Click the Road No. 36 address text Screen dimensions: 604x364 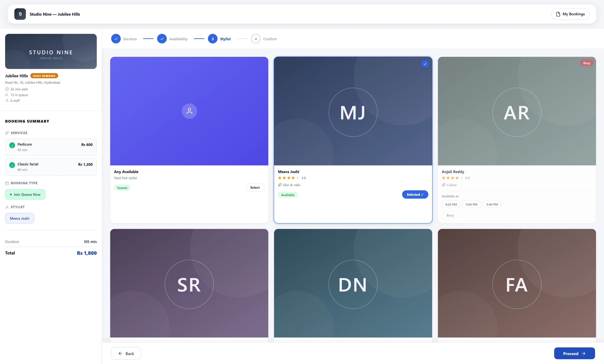[33, 82]
